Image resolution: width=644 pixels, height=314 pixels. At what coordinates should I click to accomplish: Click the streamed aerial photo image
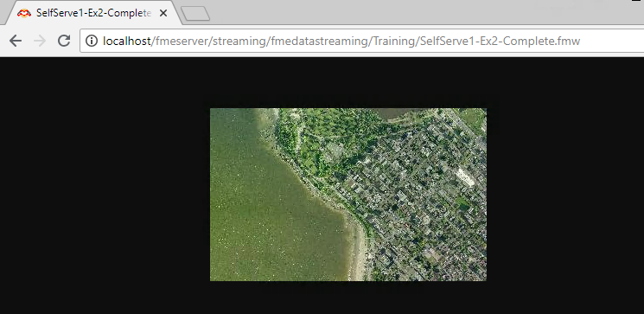click(x=348, y=195)
